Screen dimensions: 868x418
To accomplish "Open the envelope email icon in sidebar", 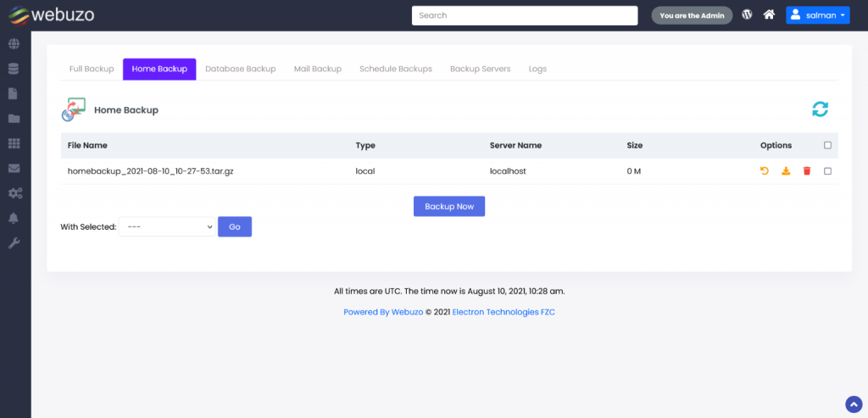I will pyautogui.click(x=14, y=169).
